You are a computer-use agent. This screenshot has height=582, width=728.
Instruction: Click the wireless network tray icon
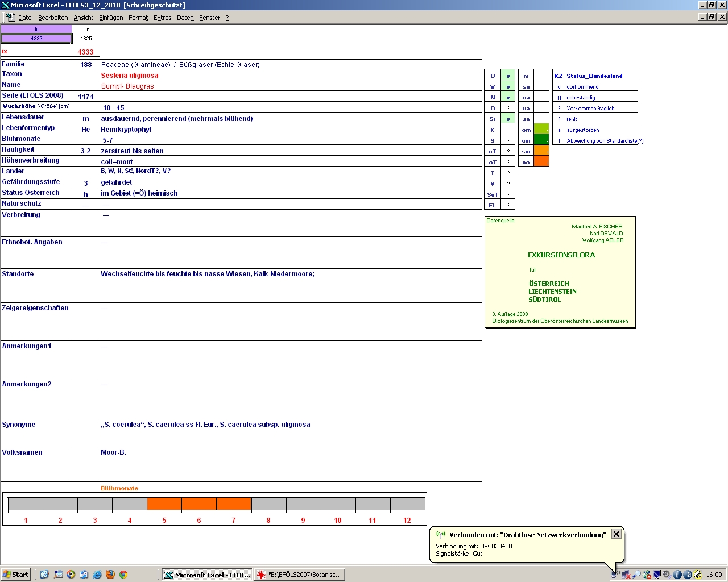coord(616,575)
